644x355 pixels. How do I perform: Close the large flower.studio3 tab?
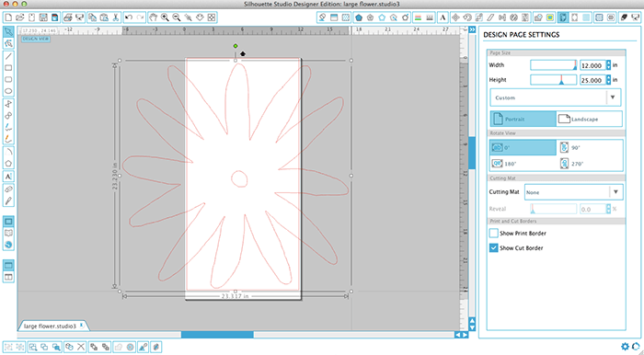point(82,325)
